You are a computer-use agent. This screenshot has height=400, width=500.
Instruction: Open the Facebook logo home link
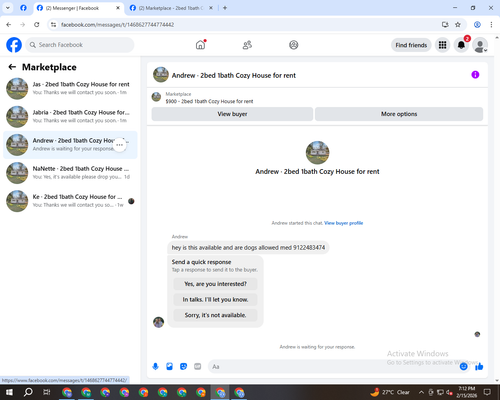pyautogui.click(x=14, y=45)
